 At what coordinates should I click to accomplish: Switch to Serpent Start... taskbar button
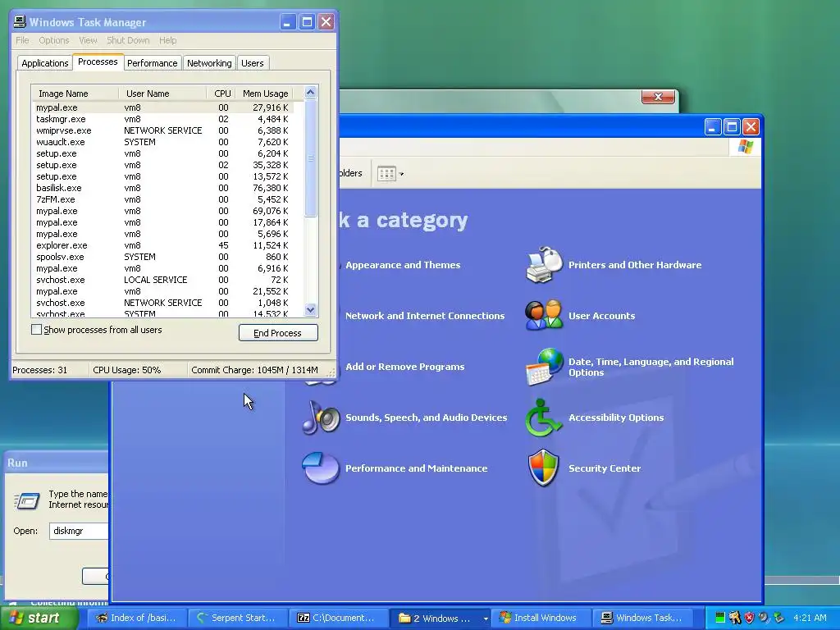click(x=237, y=619)
